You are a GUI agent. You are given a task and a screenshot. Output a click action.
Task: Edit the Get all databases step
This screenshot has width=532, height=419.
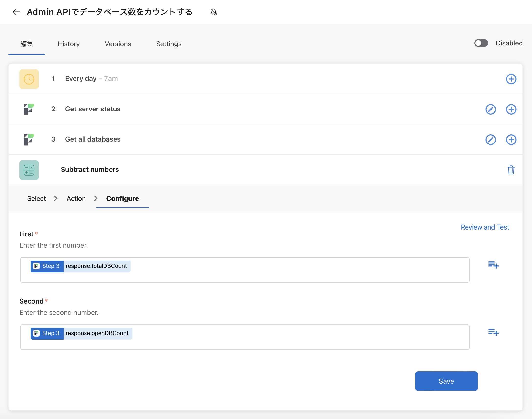[x=490, y=140]
